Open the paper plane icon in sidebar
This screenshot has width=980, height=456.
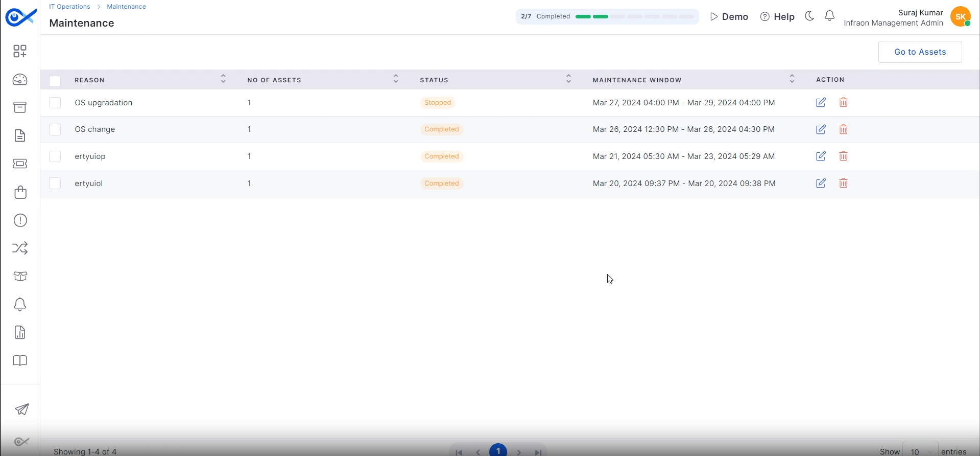click(21, 409)
